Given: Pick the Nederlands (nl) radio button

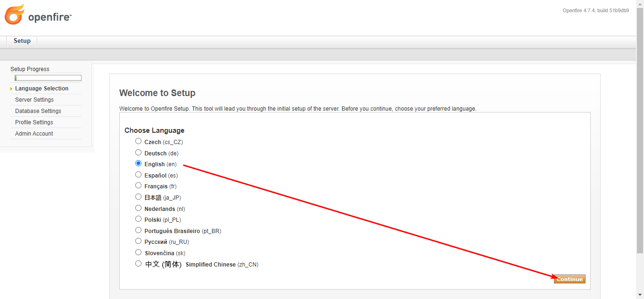Looking at the screenshot, I should coord(138,208).
